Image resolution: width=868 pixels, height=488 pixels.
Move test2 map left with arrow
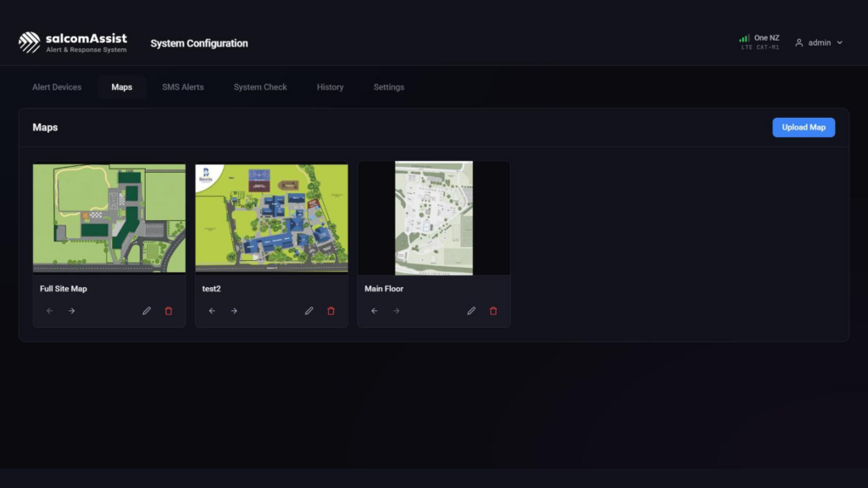point(212,311)
